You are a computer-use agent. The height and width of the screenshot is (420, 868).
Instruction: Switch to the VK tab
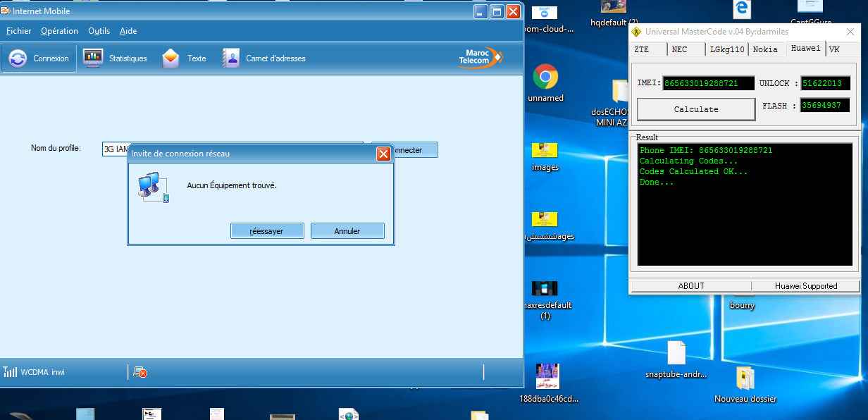(834, 49)
